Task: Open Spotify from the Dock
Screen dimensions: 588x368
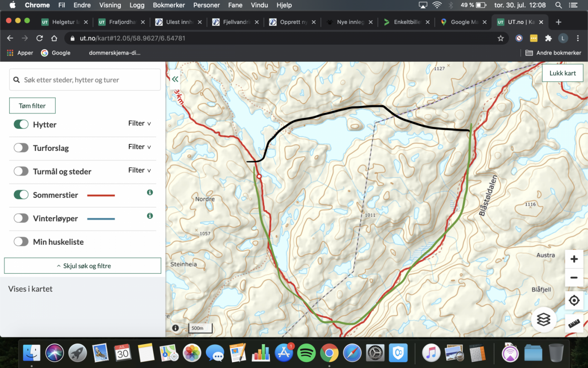Action: pyautogui.click(x=306, y=353)
